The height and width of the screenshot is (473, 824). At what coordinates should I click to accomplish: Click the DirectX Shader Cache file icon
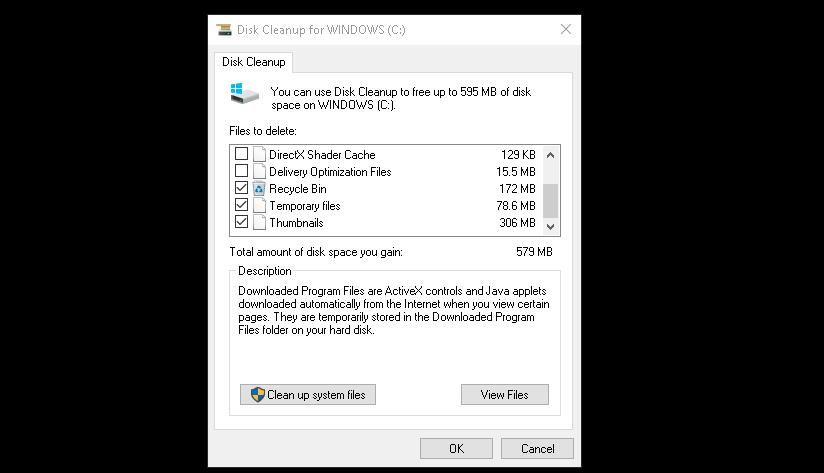coord(259,155)
